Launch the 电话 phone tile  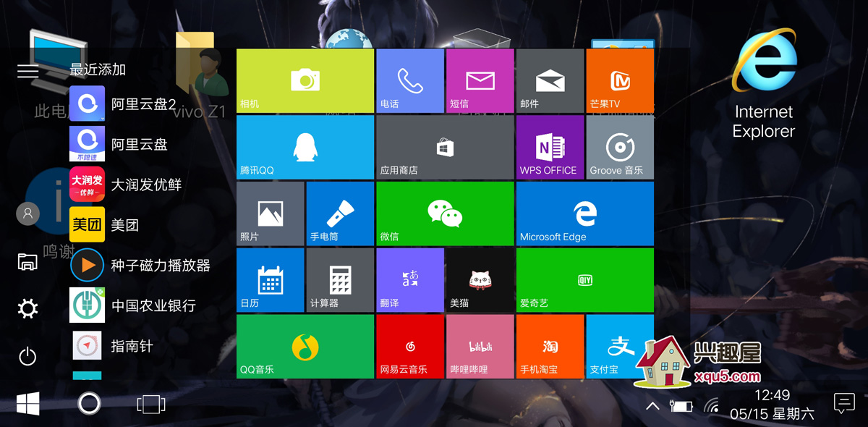(410, 81)
